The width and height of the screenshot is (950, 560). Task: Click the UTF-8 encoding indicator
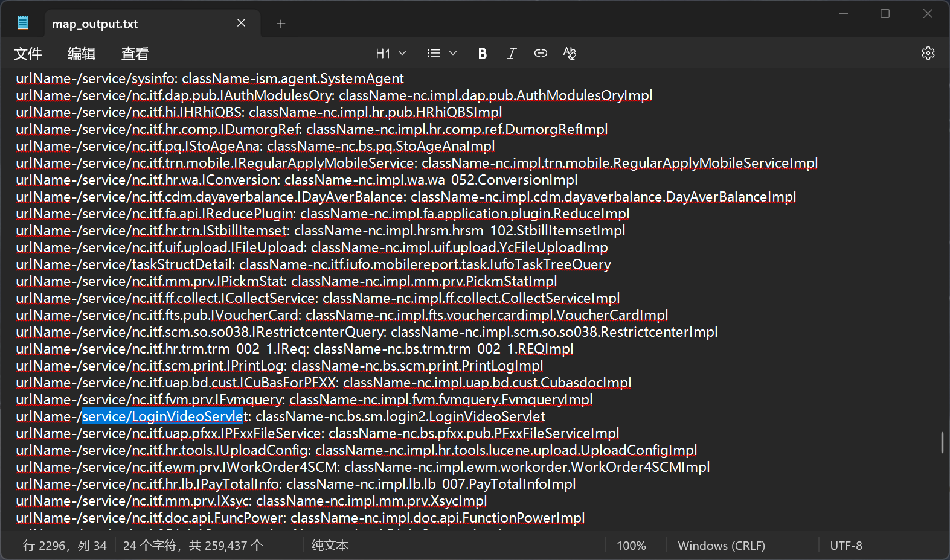[846, 546]
